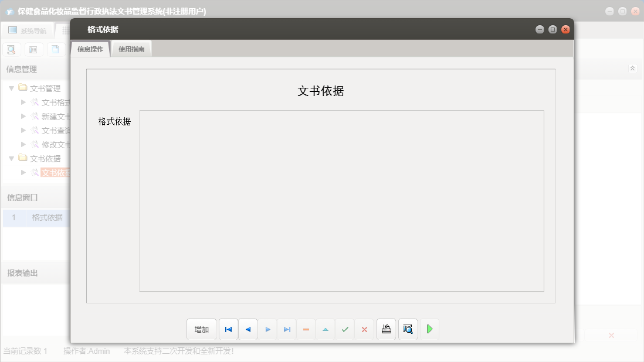Screen dimensions: 644x362
Task: Click the red X cancel icon in toolbar
Action: [x=364, y=329]
